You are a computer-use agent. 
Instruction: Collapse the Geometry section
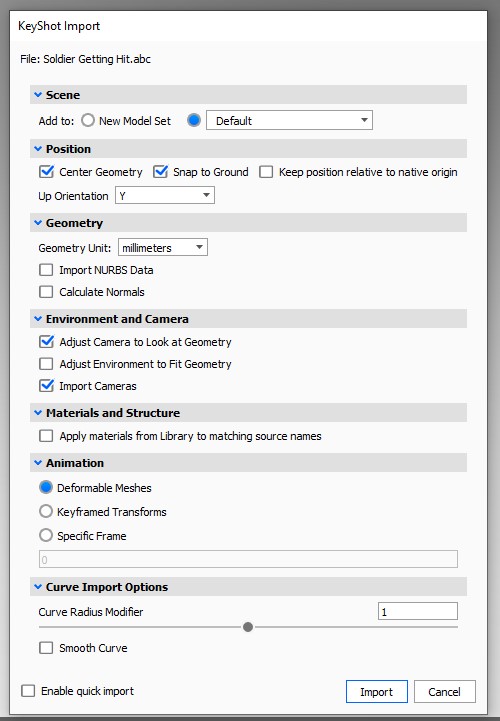click(38, 223)
